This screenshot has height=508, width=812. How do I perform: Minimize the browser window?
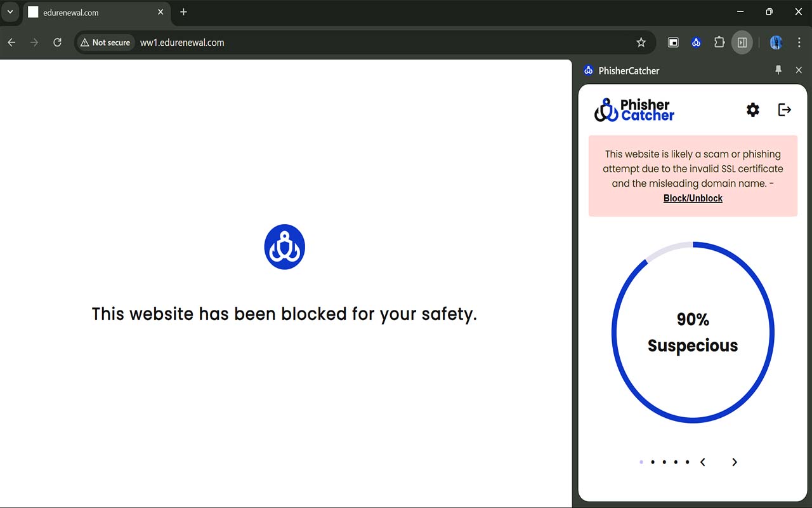[740, 12]
